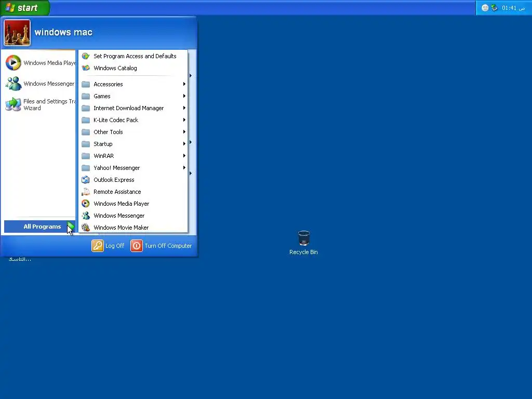The image size is (532, 399).
Task: Click the WinRAR folder icon
Action: coord(86,156)
